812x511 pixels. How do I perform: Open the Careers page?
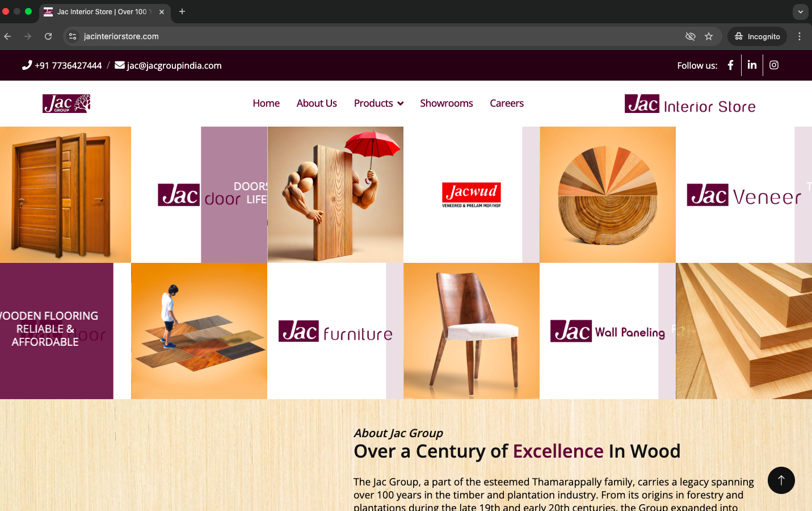pos(507,103)
